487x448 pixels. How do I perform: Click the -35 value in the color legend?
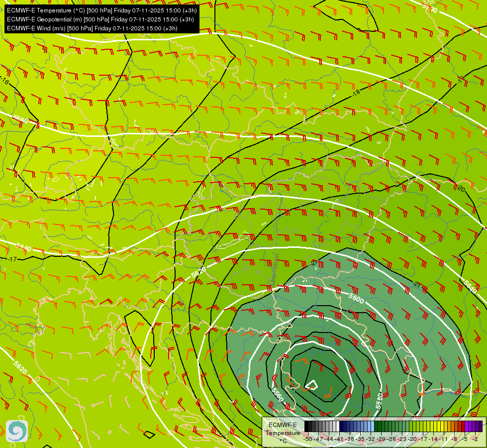(x=360, y=439)
